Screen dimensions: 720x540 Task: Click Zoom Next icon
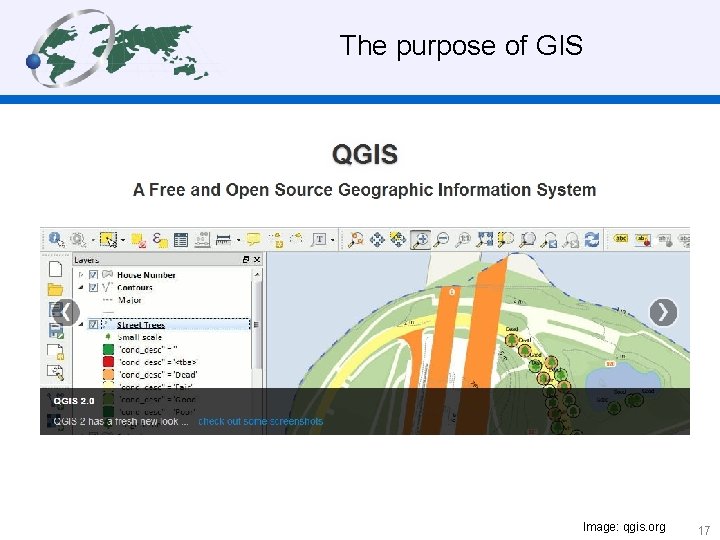[x=571, y=240]
